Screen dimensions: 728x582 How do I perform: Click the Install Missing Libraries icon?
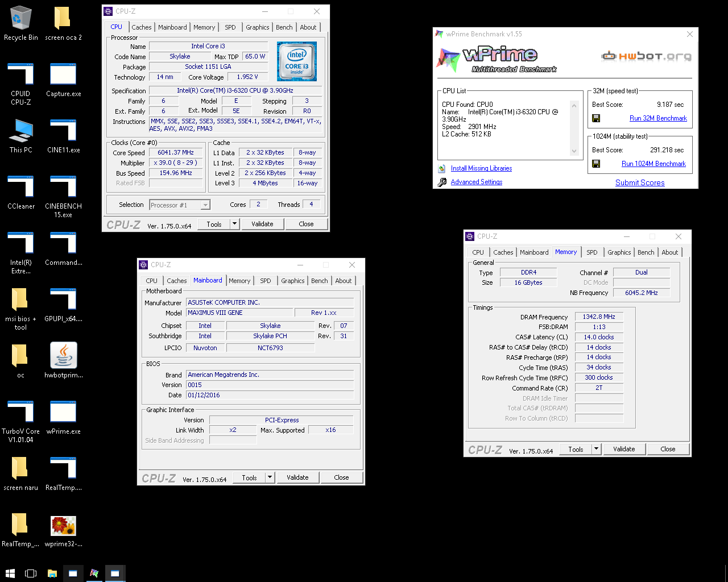coord(442,168)
